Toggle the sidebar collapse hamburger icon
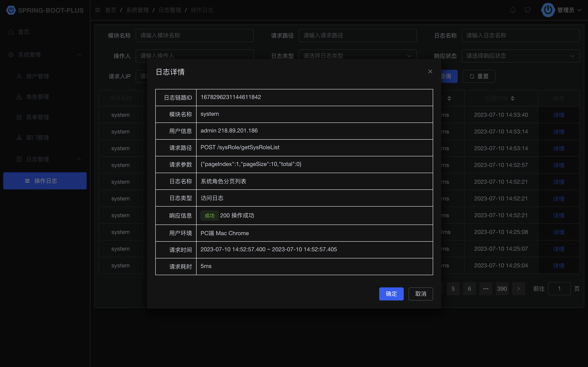 [98, 10]
